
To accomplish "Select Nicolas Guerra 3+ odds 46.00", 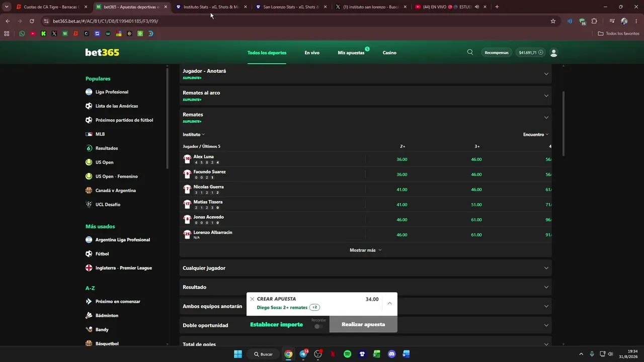I will pyautogui.click(x=476, y=190).
